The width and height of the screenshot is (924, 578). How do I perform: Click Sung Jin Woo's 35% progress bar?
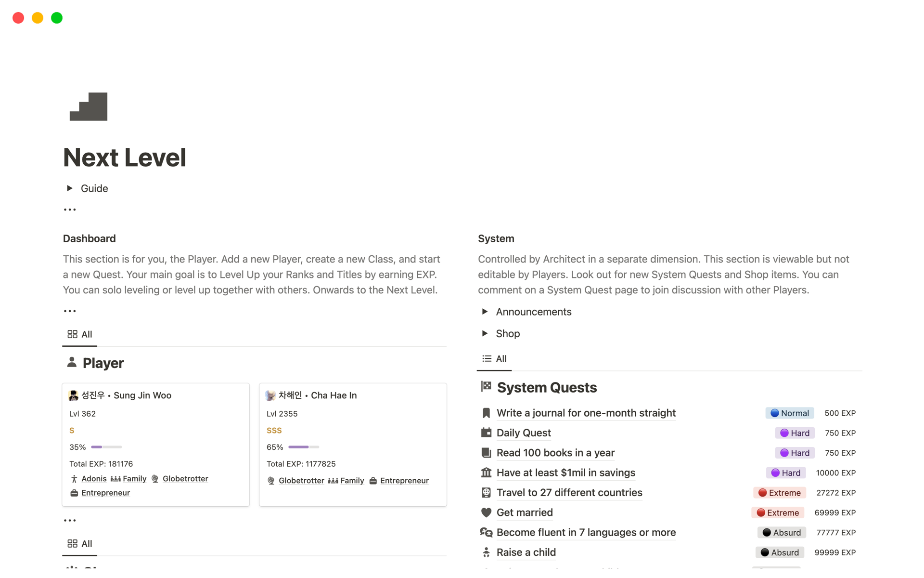106,447
